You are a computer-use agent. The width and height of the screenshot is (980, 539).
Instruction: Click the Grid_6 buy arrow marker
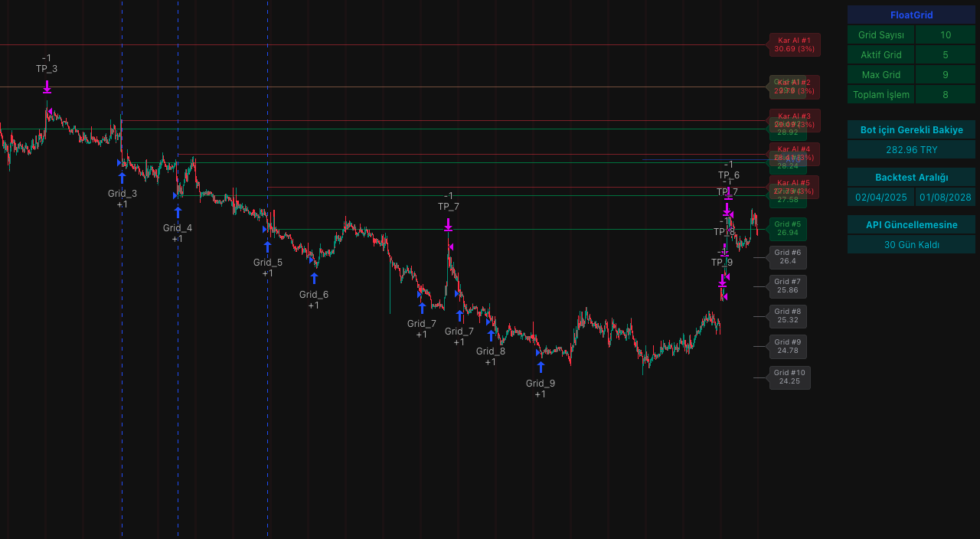pos(314,278)
